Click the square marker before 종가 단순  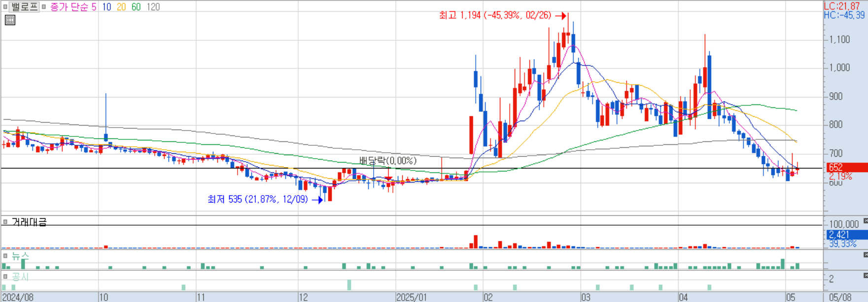point(44,7)
